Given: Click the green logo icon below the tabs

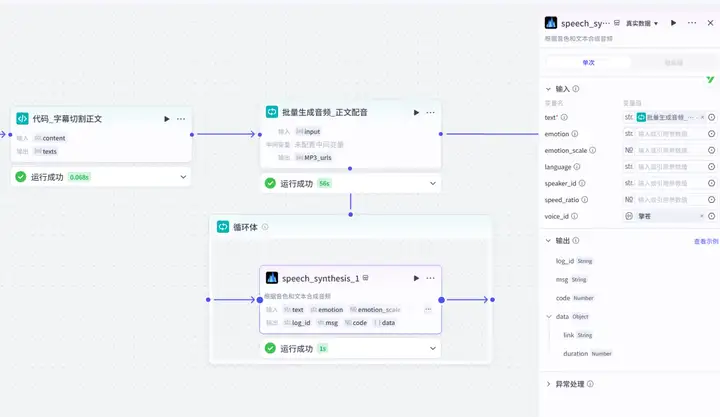Looking at the screenshot, I should click(x=710, y=80).
